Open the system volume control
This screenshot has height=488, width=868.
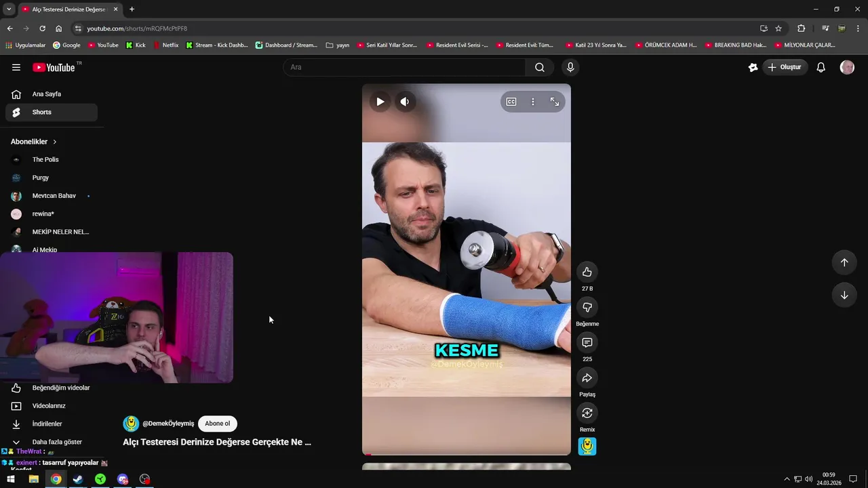[x=808, y=479]
